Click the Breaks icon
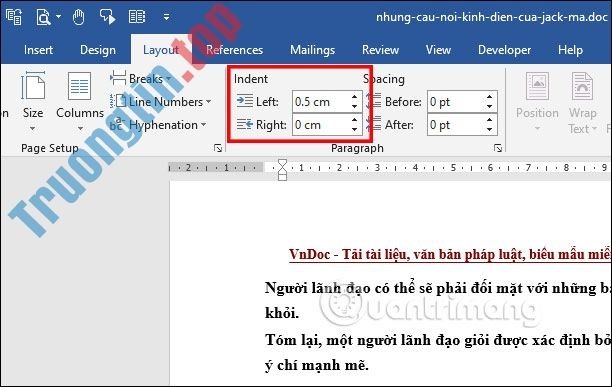612x387 pixels. point(118,78)
